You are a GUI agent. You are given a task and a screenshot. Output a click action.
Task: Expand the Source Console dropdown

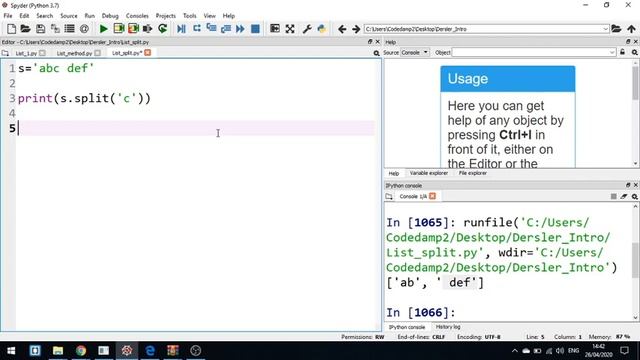coord(414,52)
